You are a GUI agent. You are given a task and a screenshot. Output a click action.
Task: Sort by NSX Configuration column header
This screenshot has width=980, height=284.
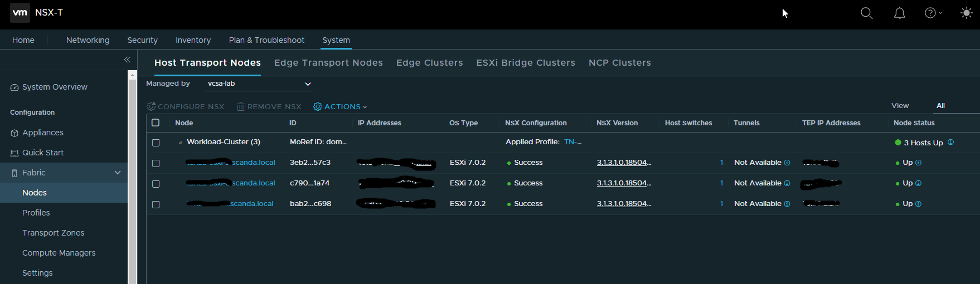[x=536, y=123]
